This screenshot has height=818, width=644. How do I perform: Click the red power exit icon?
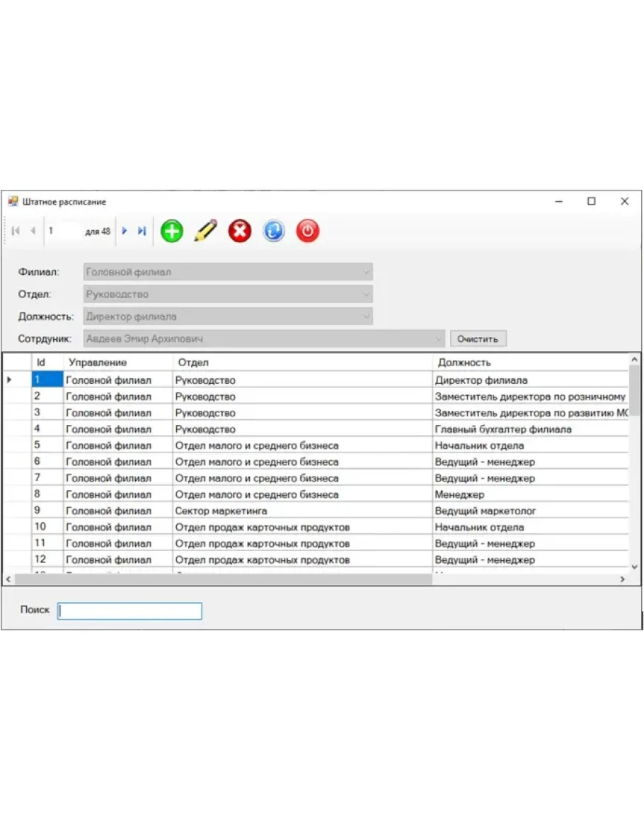coord(307,231)
